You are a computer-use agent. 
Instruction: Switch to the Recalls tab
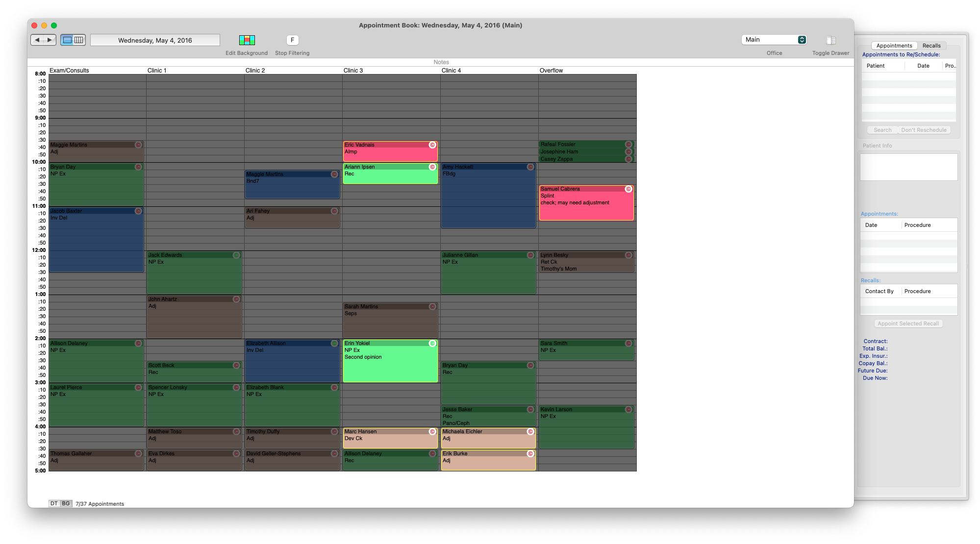click(x=931, y=46)
